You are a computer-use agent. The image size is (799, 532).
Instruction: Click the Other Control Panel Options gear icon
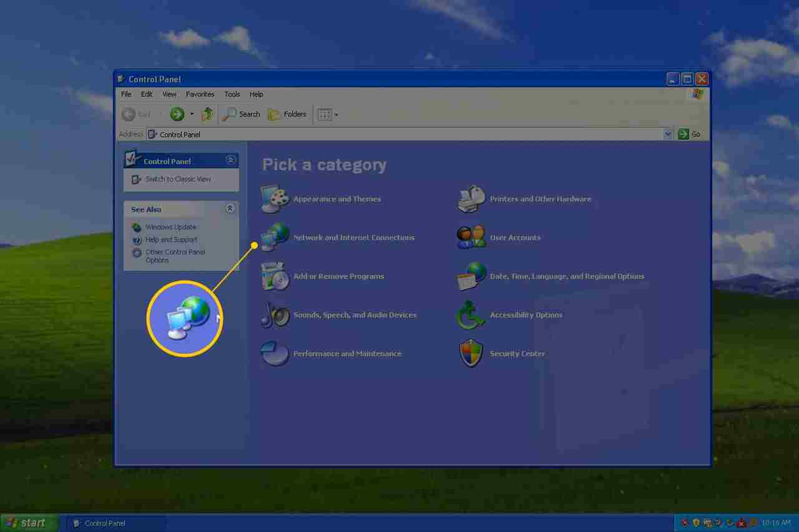137,253
